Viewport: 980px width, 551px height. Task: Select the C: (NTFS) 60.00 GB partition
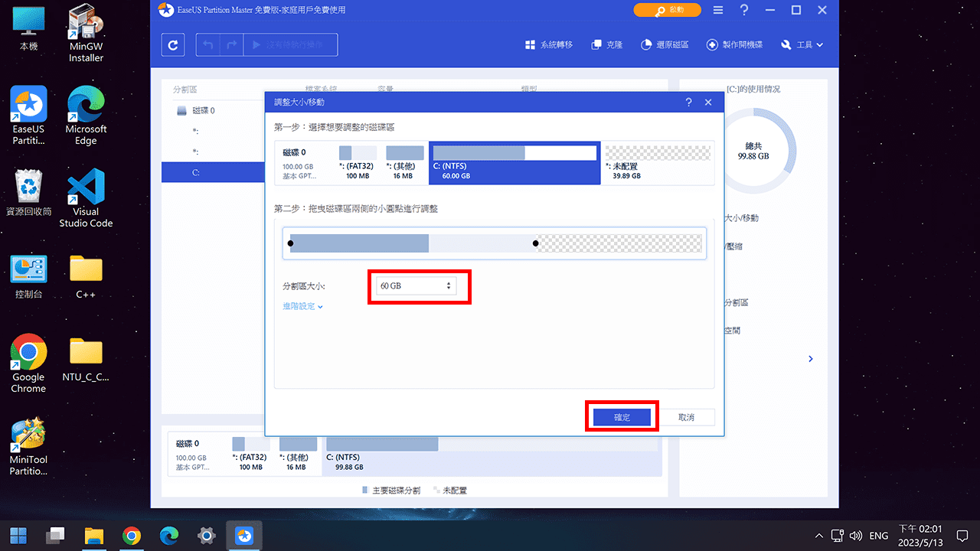pyautogui.click(x=513, y=162)
